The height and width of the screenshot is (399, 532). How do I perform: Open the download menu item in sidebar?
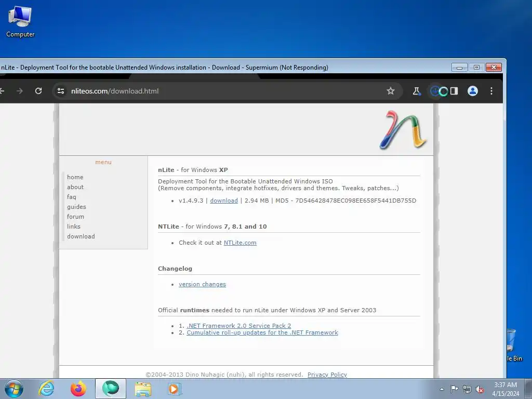(x=81, y=236)
